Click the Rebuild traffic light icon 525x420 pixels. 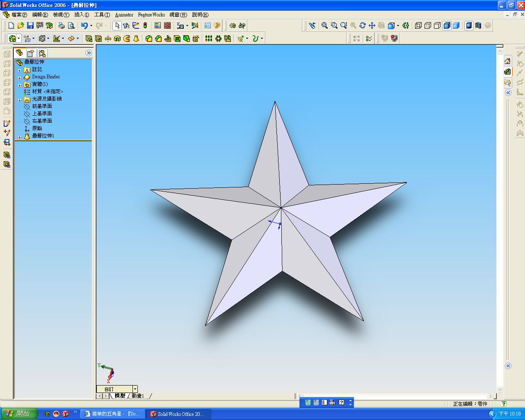(x=145, y=25)
